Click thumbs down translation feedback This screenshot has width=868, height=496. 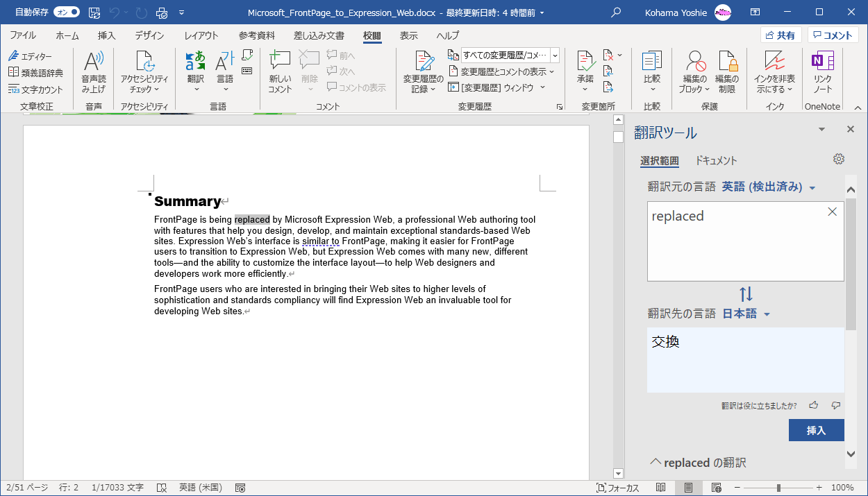point(836,405)
